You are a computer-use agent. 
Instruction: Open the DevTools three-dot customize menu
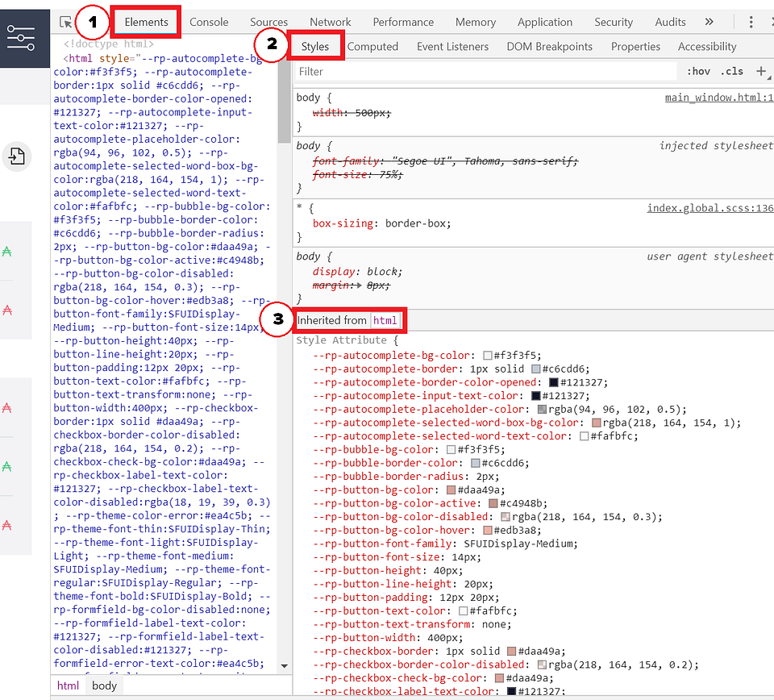(751, 22)
